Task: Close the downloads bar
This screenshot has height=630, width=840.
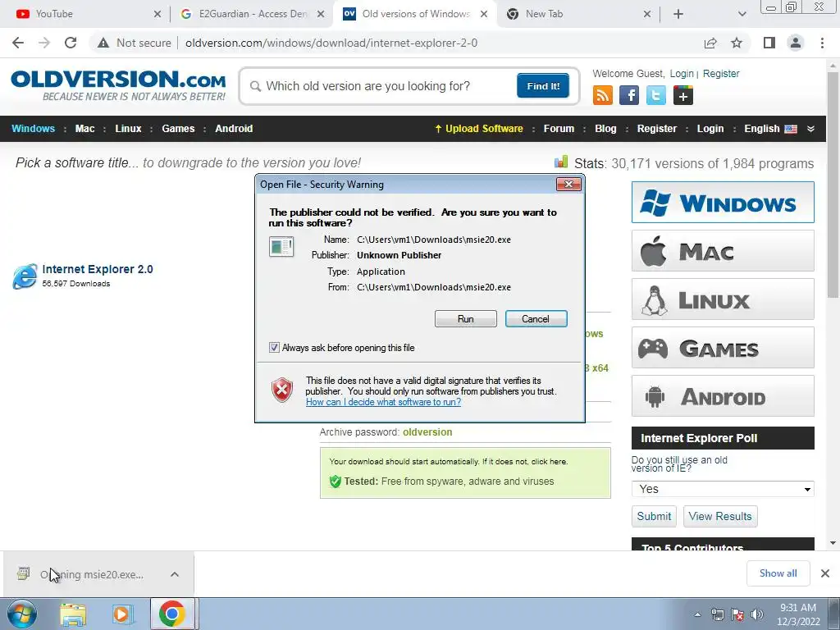Action: [825, 573]
